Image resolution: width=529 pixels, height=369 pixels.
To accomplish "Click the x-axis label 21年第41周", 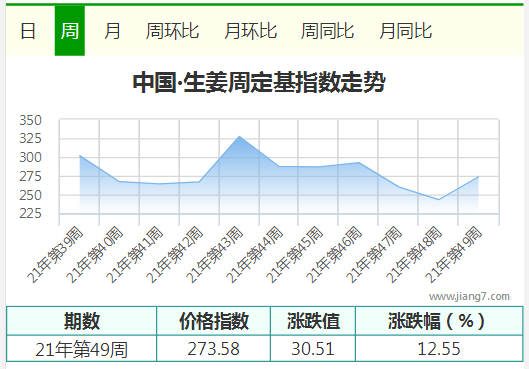I will point(135,255).
